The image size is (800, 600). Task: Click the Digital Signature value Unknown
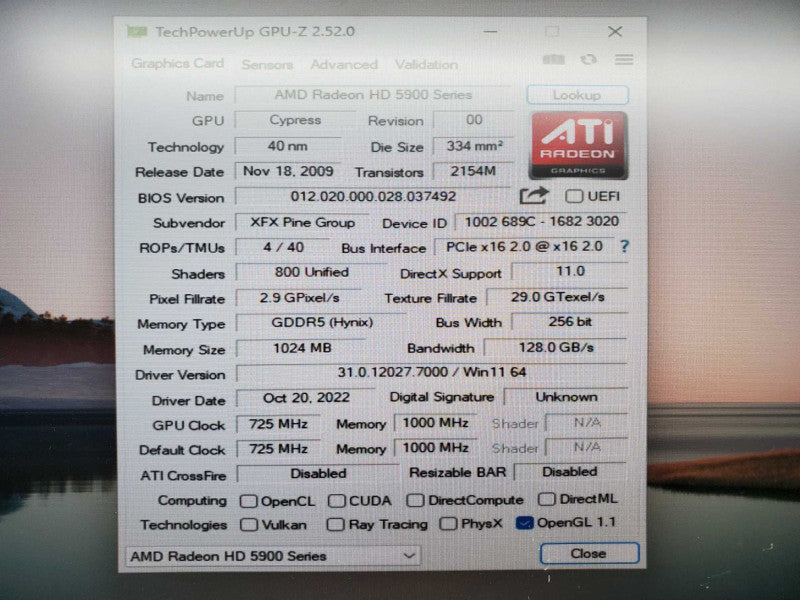pos(566,397)
